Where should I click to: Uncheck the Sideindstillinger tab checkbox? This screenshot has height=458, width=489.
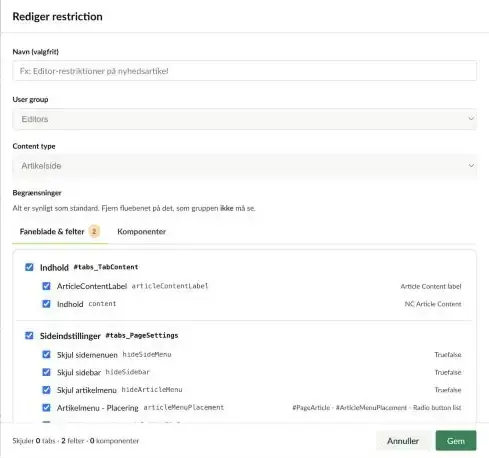29,335
